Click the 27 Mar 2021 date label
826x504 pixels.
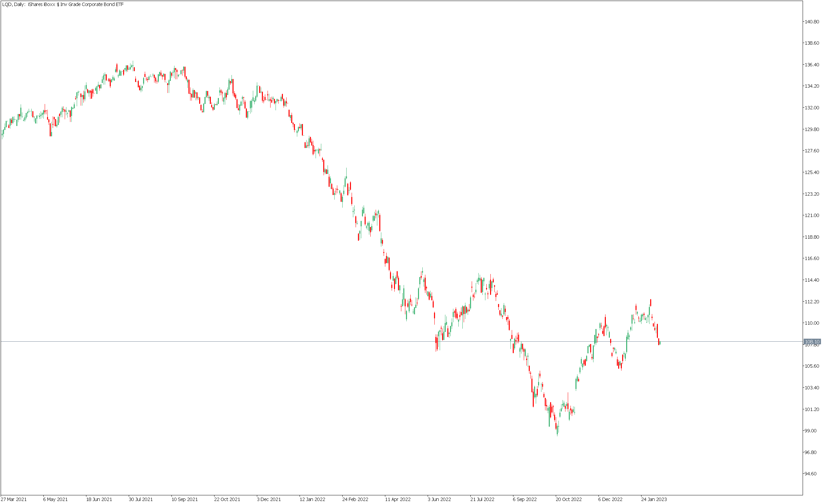(x=14, y=499)
